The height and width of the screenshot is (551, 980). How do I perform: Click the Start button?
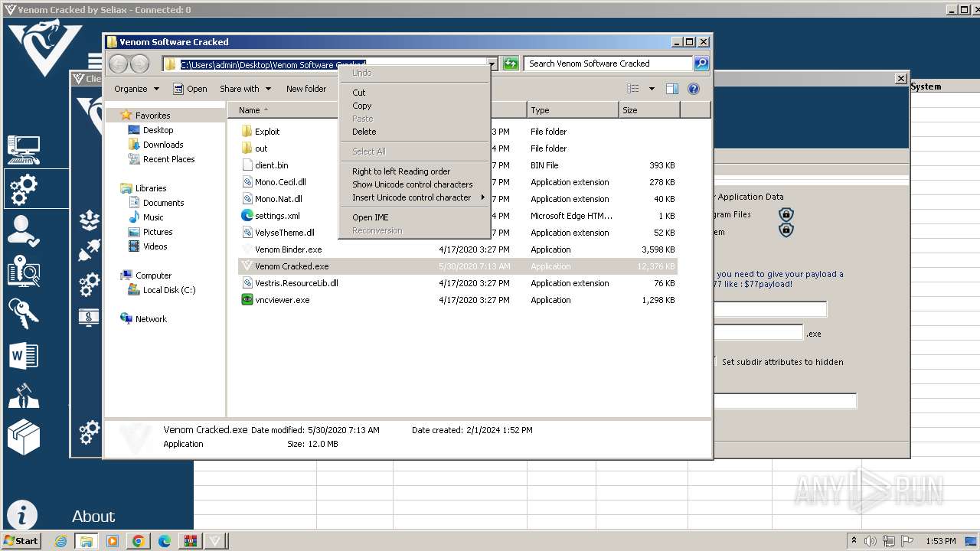tap(21, 541)
